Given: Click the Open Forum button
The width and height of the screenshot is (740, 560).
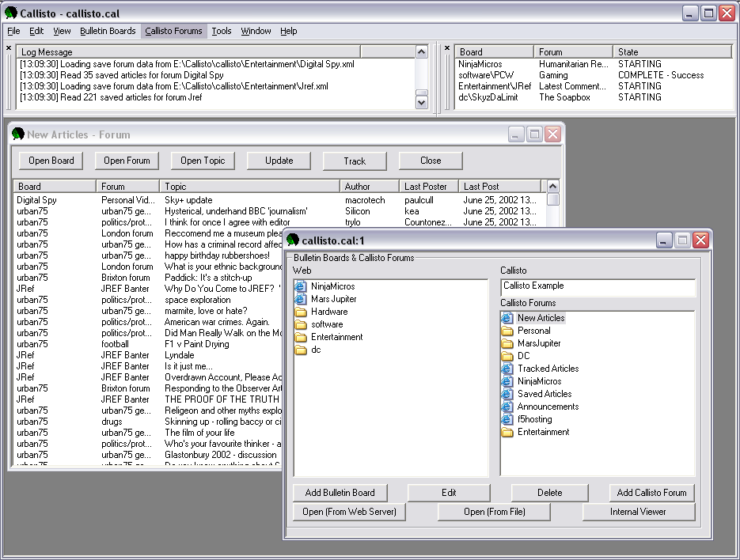Looking at the screenshot, I should point(127,161).
